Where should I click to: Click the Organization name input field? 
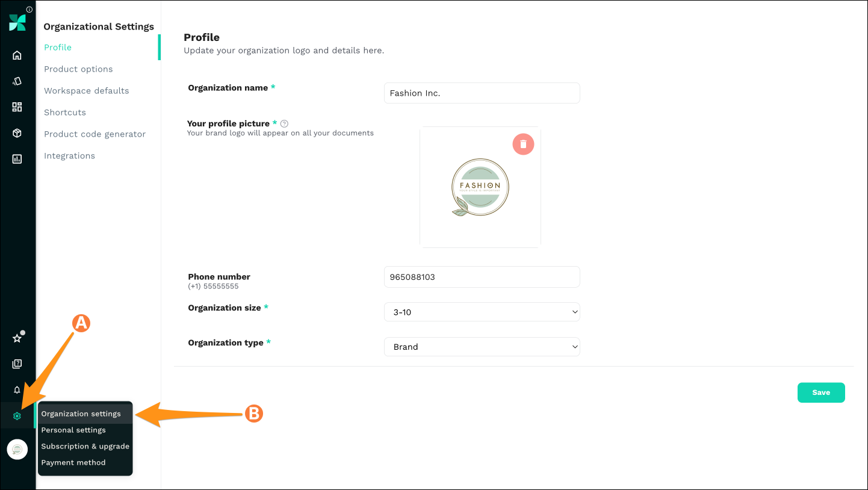[x=482, y=93]
